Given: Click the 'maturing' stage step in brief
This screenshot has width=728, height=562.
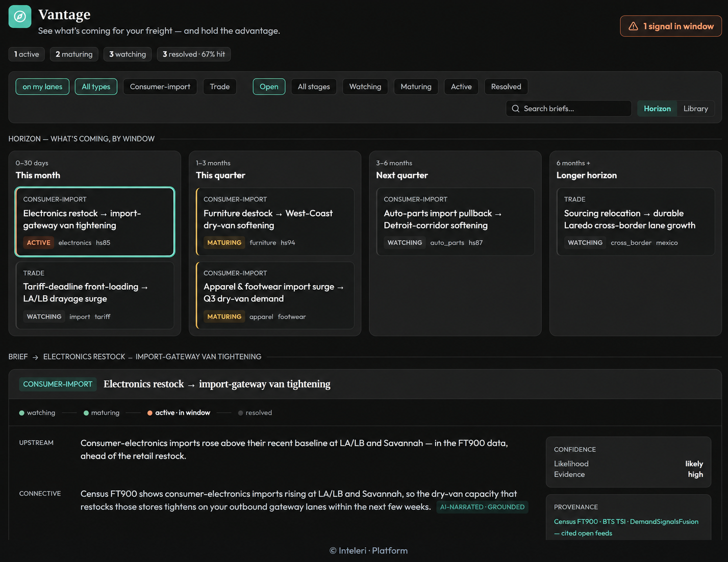Looking at the screenshot, I should click(x=102, y=413).
